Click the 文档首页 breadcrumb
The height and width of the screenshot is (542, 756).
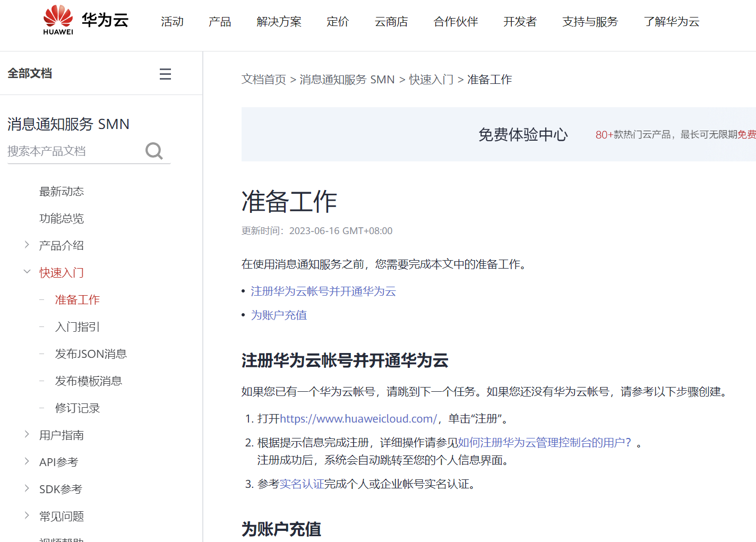tap(264, 79)
